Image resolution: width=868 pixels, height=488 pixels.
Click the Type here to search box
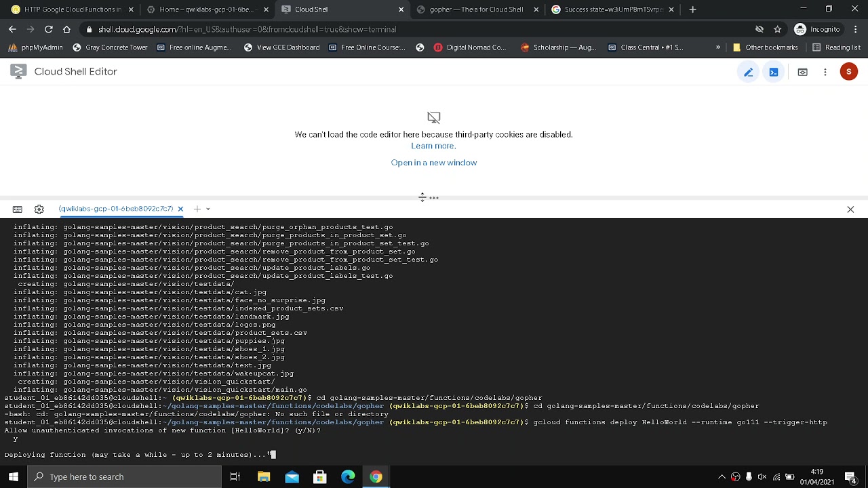tap(125, 477)
